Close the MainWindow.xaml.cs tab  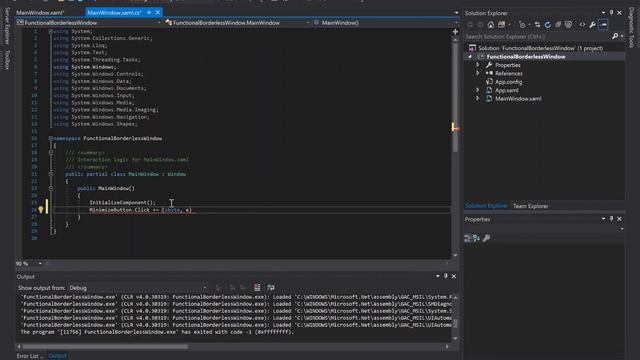tap(158, 13)
